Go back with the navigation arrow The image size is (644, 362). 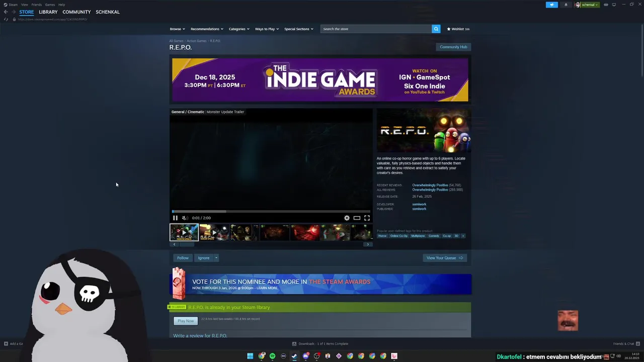[6, 12]
